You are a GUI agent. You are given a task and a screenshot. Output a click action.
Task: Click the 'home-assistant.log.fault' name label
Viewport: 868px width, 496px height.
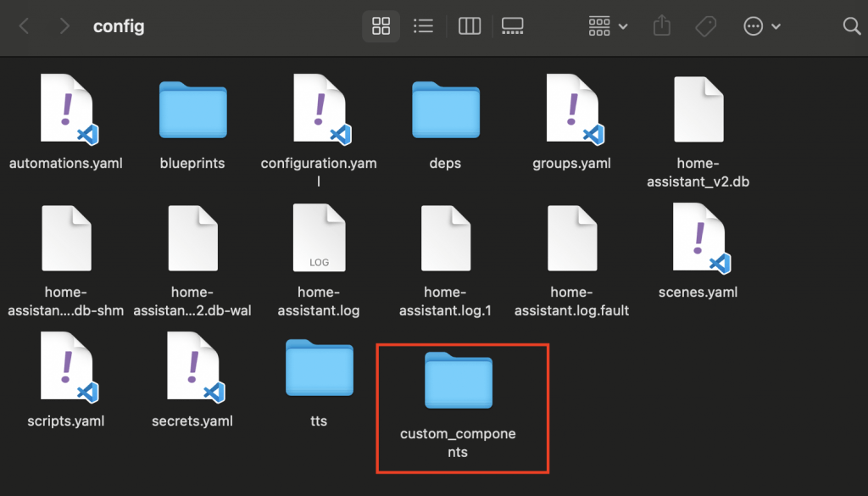572,301
